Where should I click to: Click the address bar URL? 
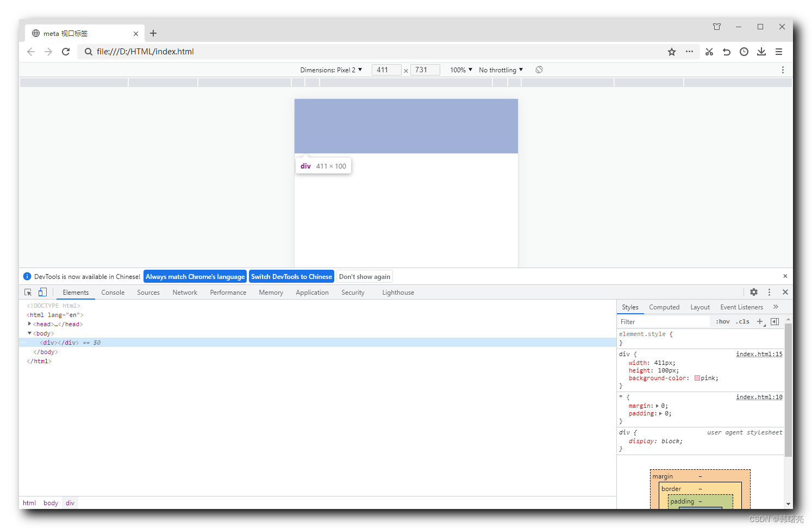(x=145, y=52)
